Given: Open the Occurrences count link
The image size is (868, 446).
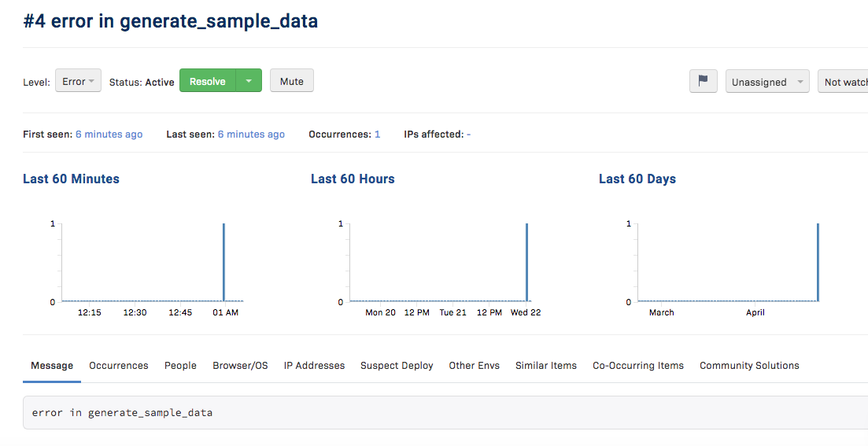Looking at the screenshot, I should pyautogui.click(x=377, y=135).
